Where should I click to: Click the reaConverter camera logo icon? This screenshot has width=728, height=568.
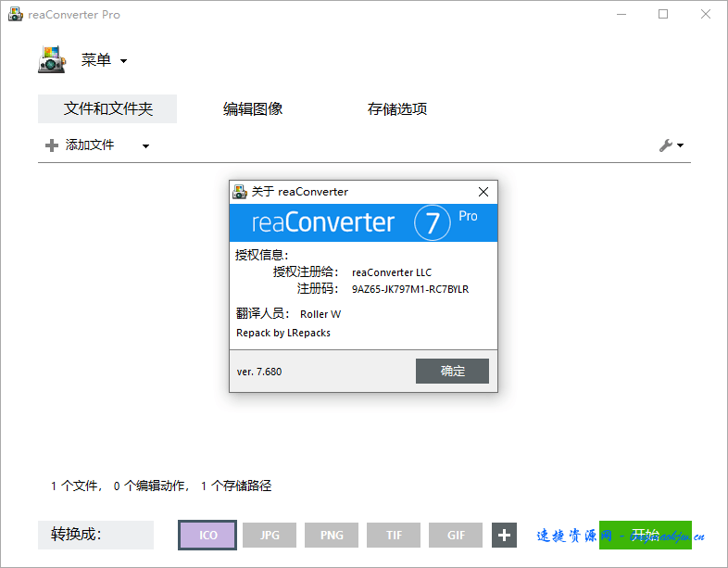(x=52, y=59)
